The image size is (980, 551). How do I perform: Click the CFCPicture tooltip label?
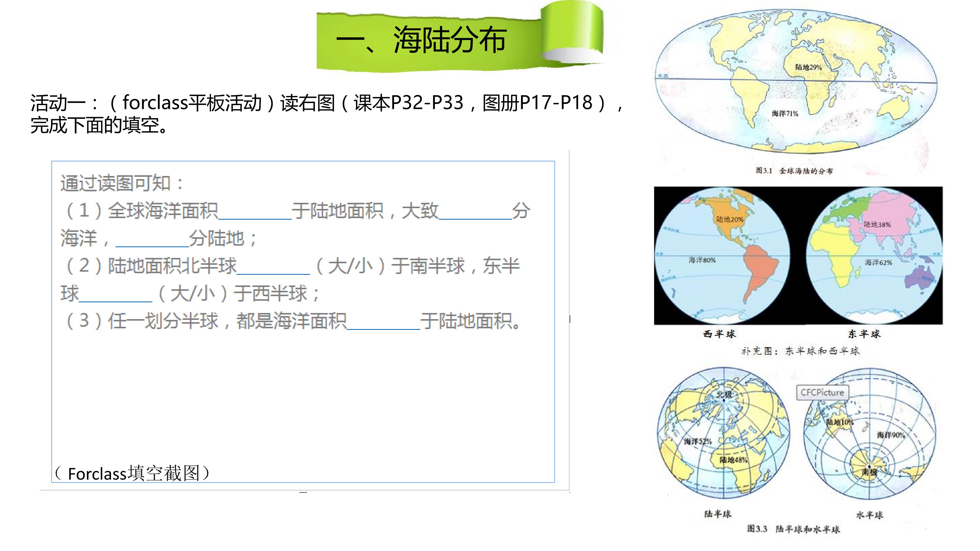tap(822, 393)
